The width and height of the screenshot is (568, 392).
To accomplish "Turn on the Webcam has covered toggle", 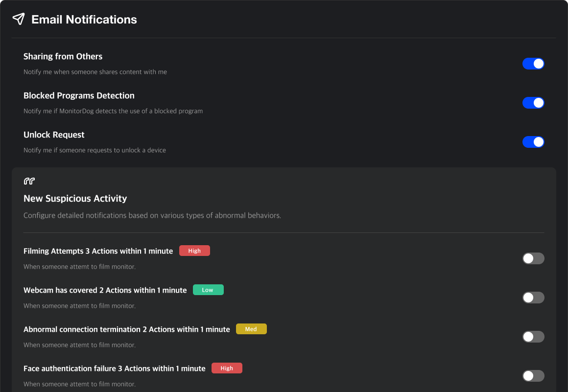I will click(533, 298).
